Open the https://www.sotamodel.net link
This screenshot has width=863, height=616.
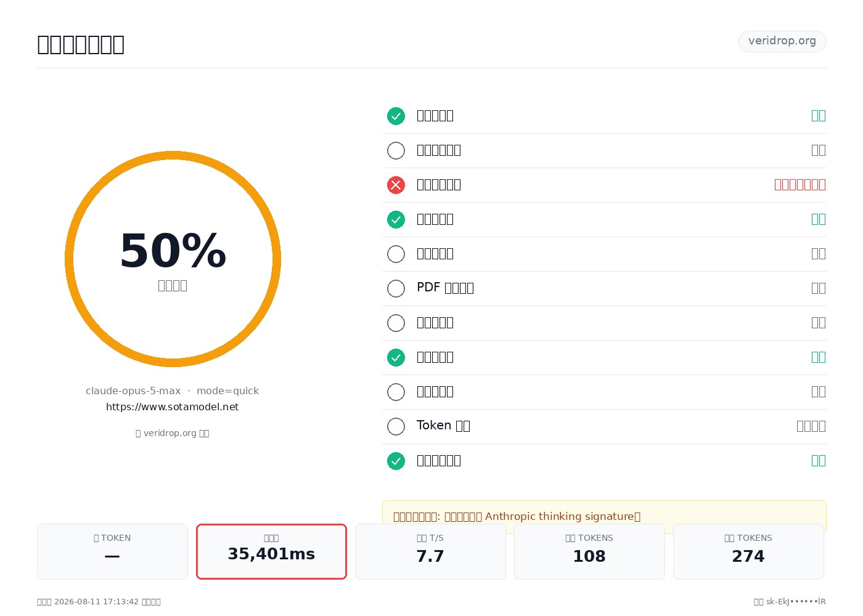coord(172,407)
